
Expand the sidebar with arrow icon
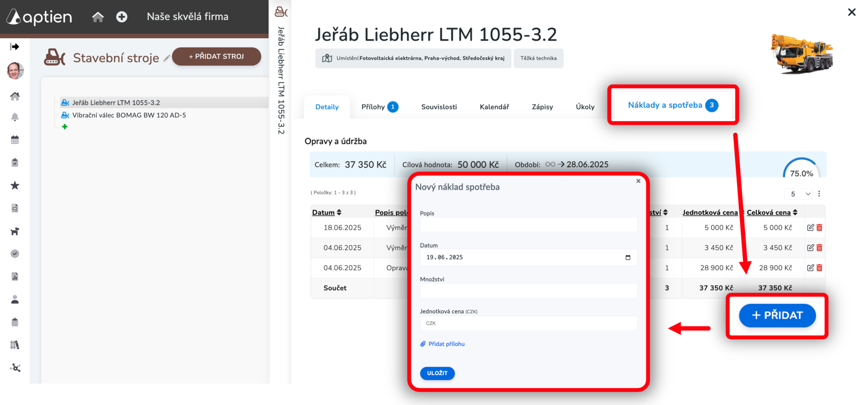(x=15, y=47)
